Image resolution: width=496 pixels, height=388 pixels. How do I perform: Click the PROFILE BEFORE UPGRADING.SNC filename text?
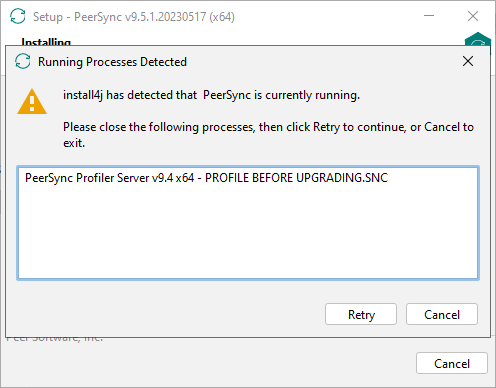click(x=296, y=178)
